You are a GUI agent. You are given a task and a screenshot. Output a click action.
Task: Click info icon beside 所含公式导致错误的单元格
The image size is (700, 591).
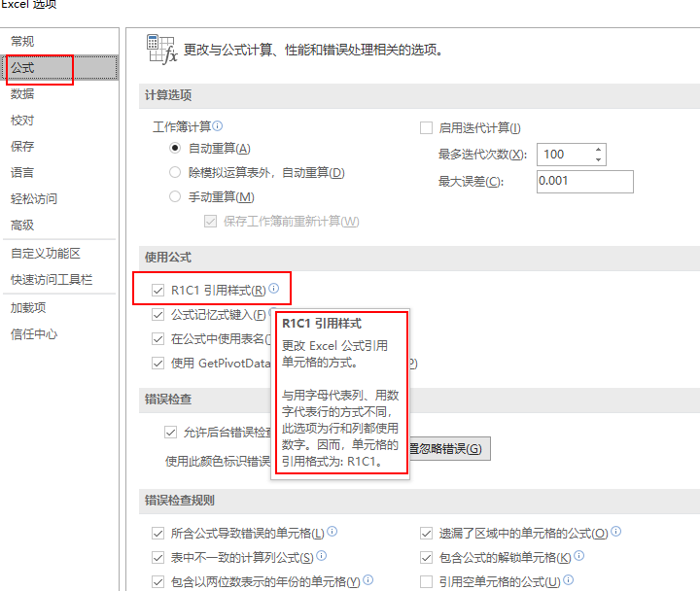point(332,531)
